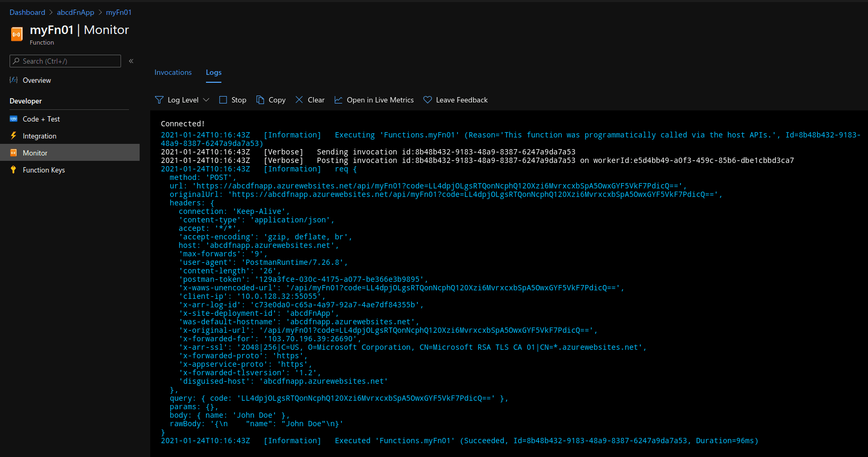Focus the Search (Ctrl+/) input field
Screen dimensions: 868x457
65,61
